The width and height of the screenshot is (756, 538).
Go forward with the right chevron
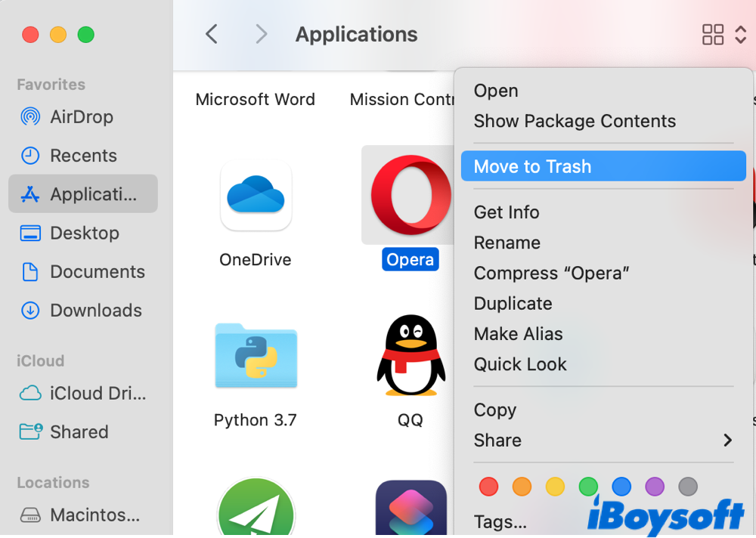(x=262, y=34)
